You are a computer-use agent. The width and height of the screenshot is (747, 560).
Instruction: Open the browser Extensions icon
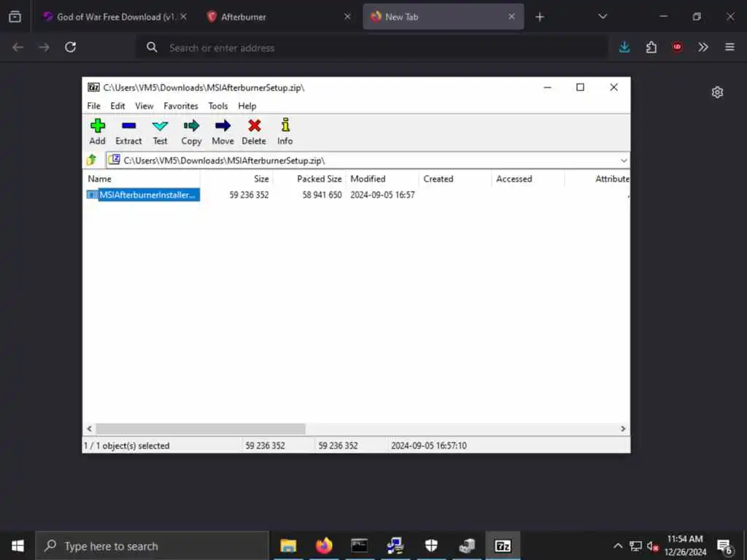click(651, 47)
